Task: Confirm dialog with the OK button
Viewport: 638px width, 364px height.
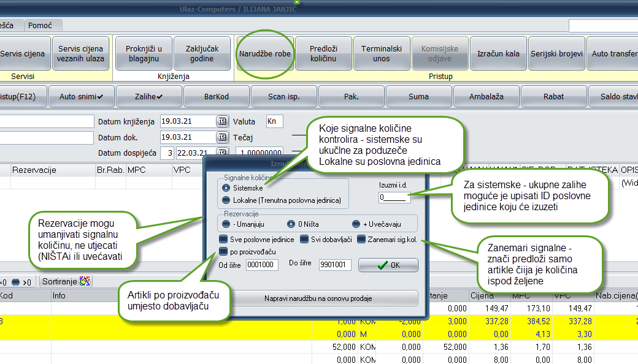Action: coord(388,265)
